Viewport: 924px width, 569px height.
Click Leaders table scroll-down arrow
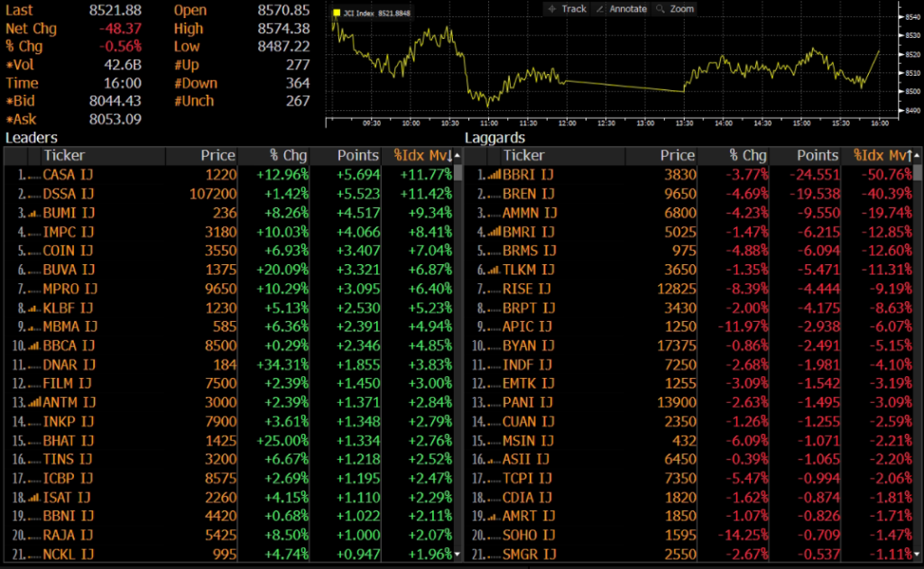pos(457,554)
